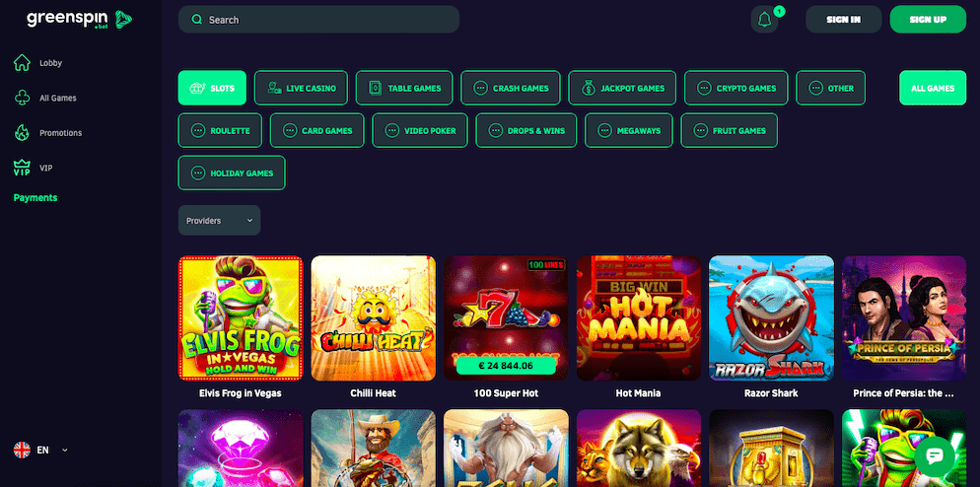
Task: Open the live chat support bubble
Action: [x=935, y=455]
